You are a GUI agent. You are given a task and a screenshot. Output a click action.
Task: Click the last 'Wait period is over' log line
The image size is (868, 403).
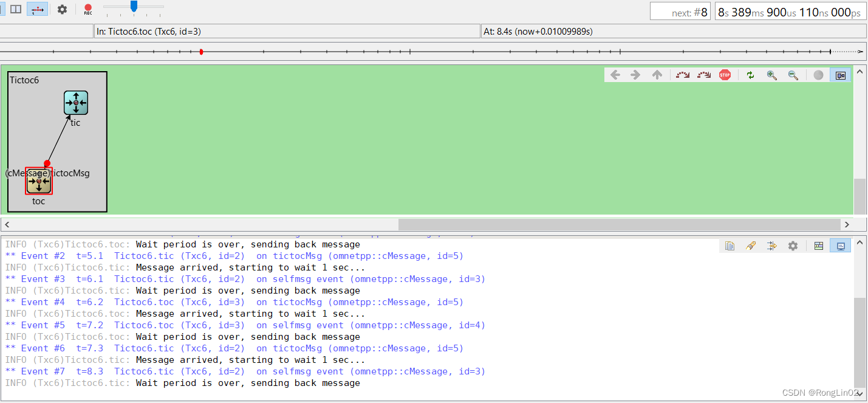coord(182,383)
